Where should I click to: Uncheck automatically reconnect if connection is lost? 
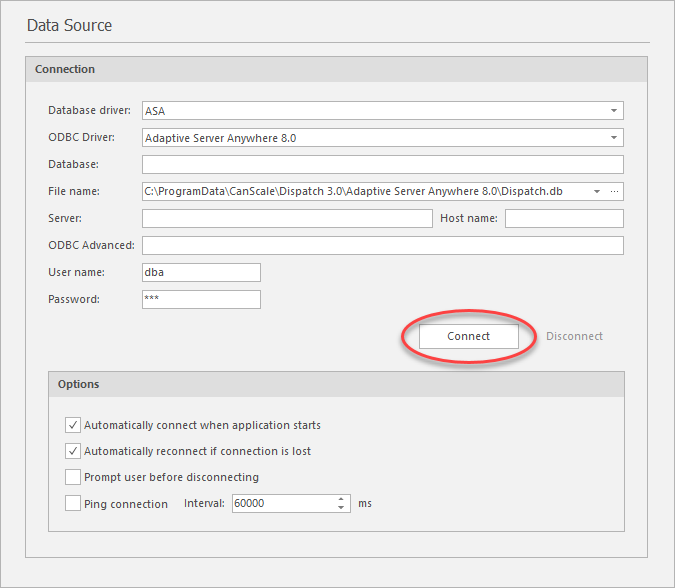pos(73,451)
